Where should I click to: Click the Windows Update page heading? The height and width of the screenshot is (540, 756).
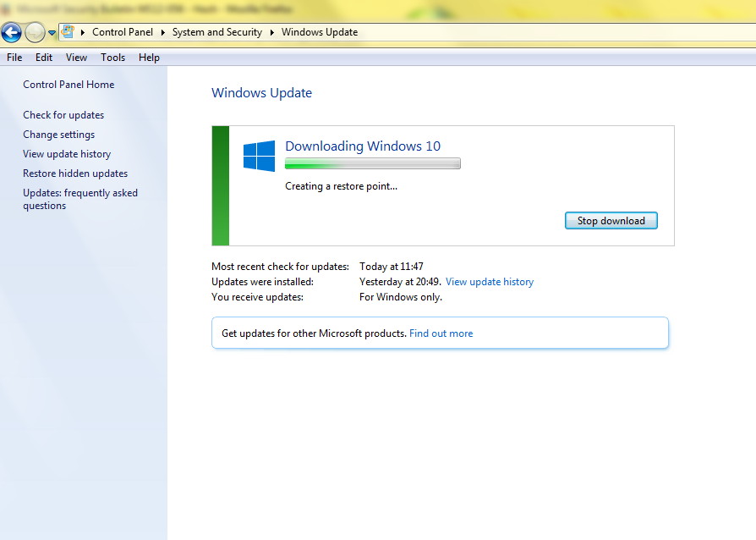(x=262, y=92)
